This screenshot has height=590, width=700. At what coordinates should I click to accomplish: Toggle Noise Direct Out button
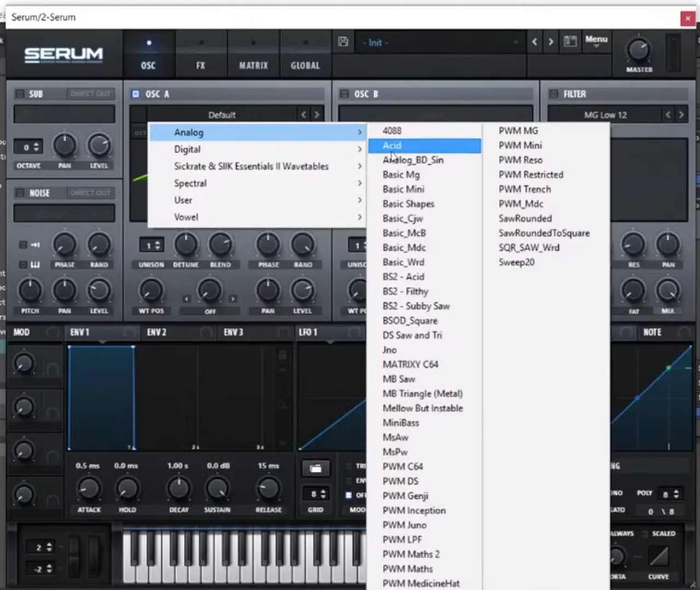pos(90,193)
